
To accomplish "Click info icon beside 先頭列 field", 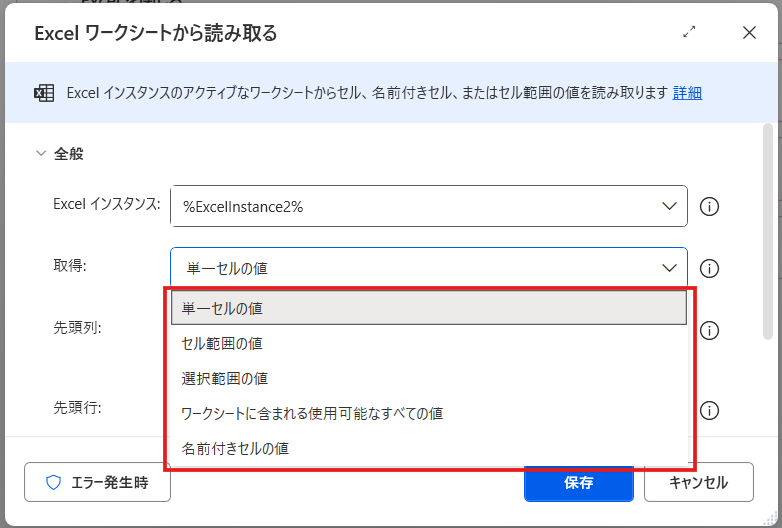I will 710,331.
